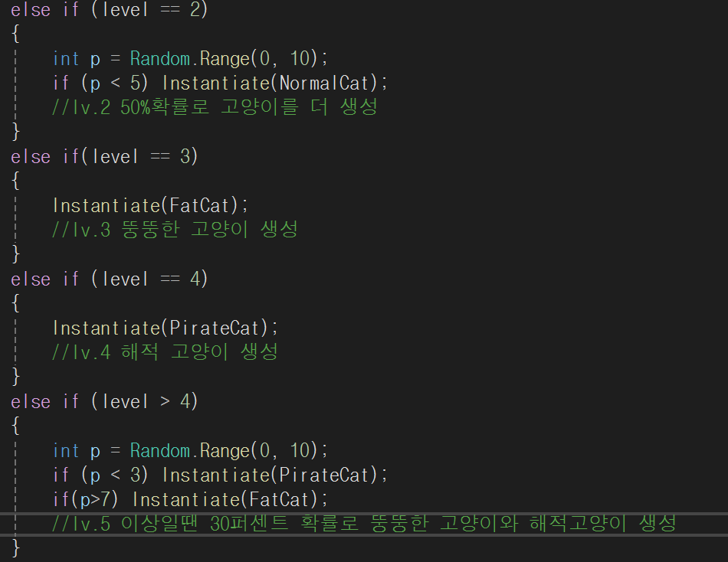Click the comment "//lv.2 50%확률로 고양이를 더 생성"

tap(215, 107)
